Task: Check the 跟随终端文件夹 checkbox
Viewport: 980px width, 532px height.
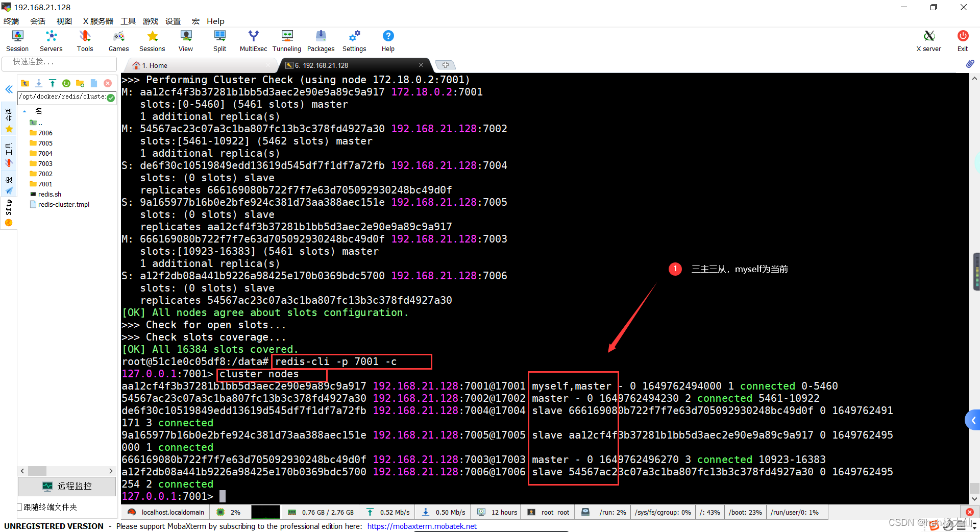Action: point(19,507)
